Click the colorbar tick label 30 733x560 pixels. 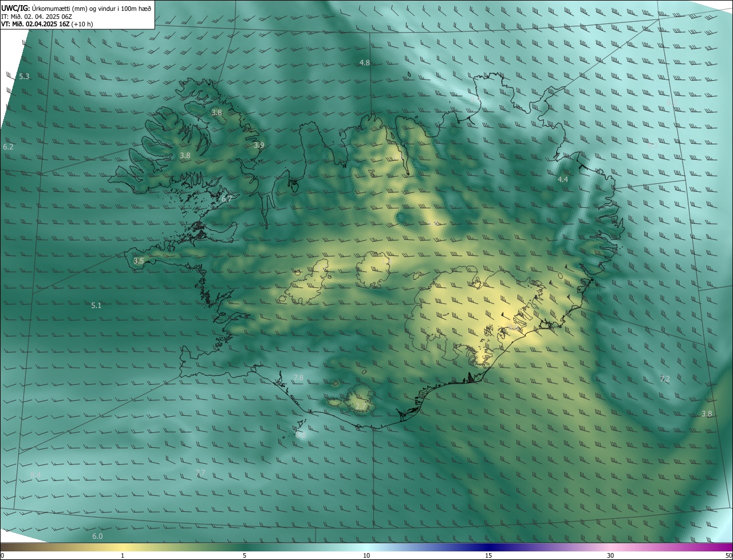pos(610,555)
